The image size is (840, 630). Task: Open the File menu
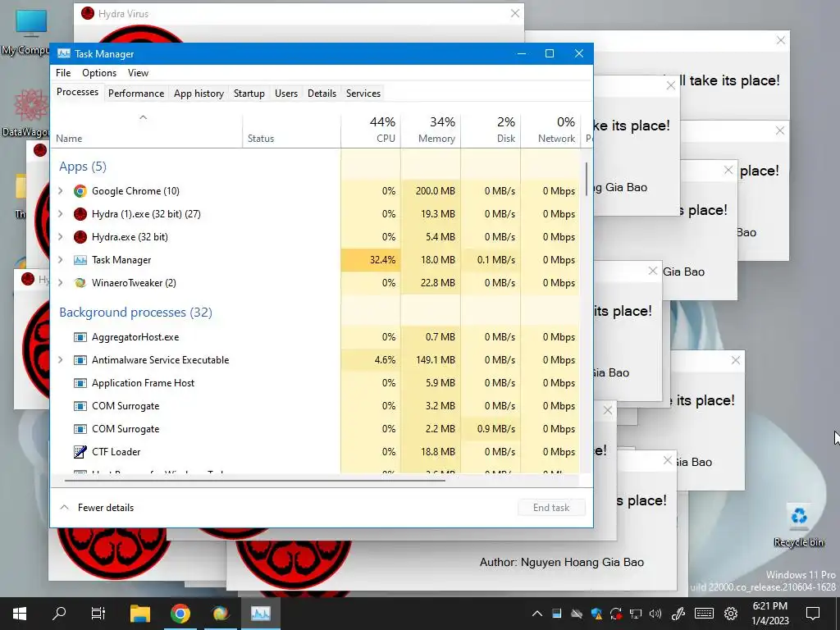63,73
